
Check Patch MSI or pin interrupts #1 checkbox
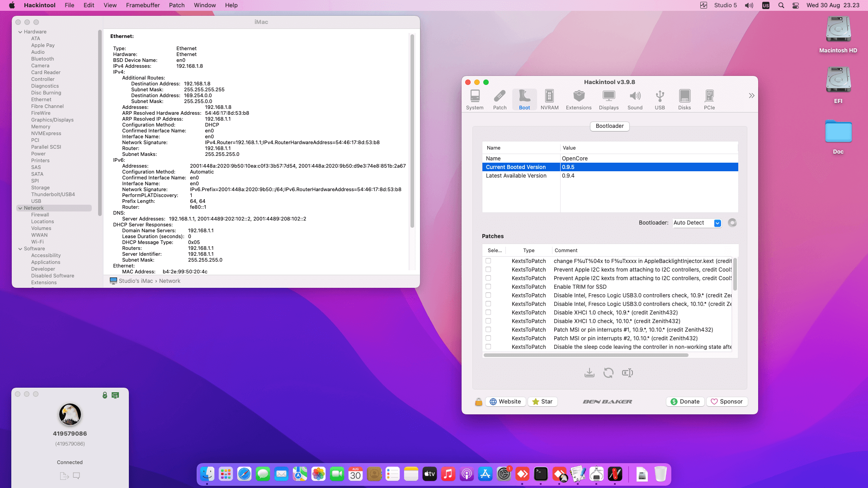click(x=488, y=330)
